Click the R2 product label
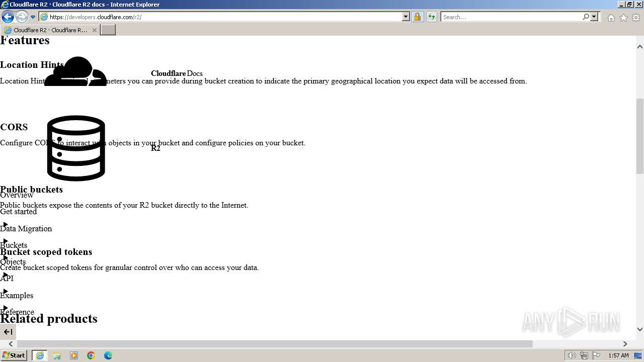 coord(155,148)
